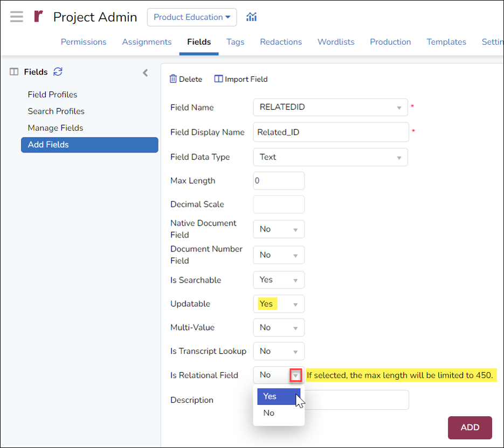Click the ADD button
Image resolution: width=504 pixels, height=448 pixels.
[x=469, y=427]
